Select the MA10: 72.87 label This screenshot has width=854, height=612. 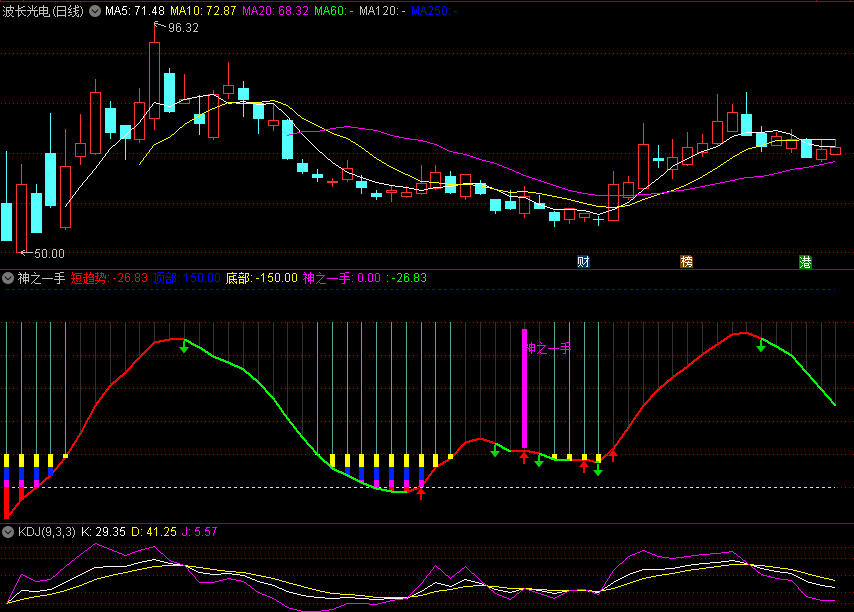coord(203,11)
